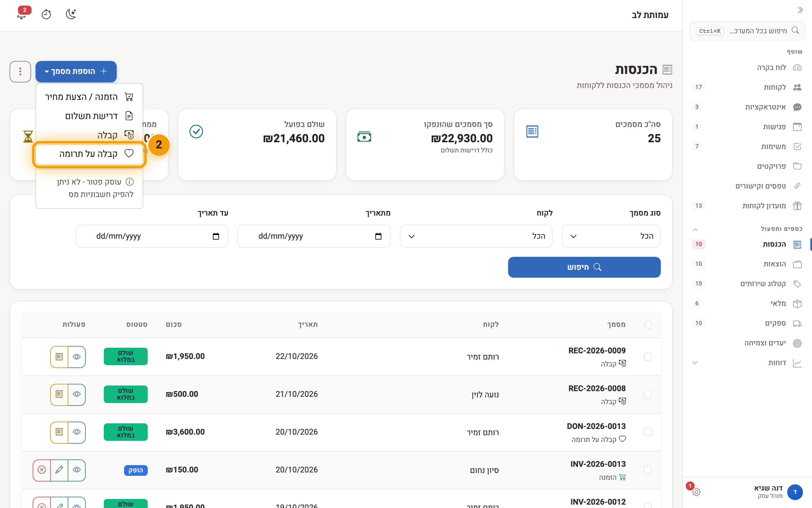Screen dimensions: 812x508
Task: Check the INV-2026-0013 row checkbox
Action: (648, 470)
